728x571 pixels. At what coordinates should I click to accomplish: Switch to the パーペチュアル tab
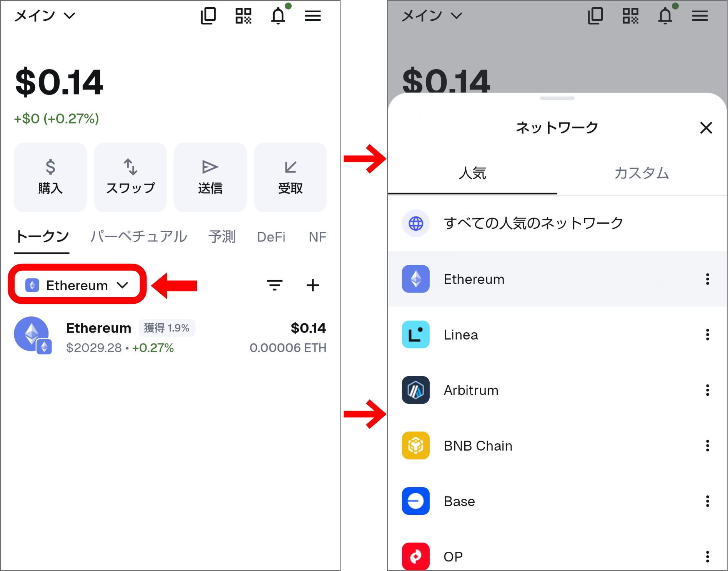138,237
